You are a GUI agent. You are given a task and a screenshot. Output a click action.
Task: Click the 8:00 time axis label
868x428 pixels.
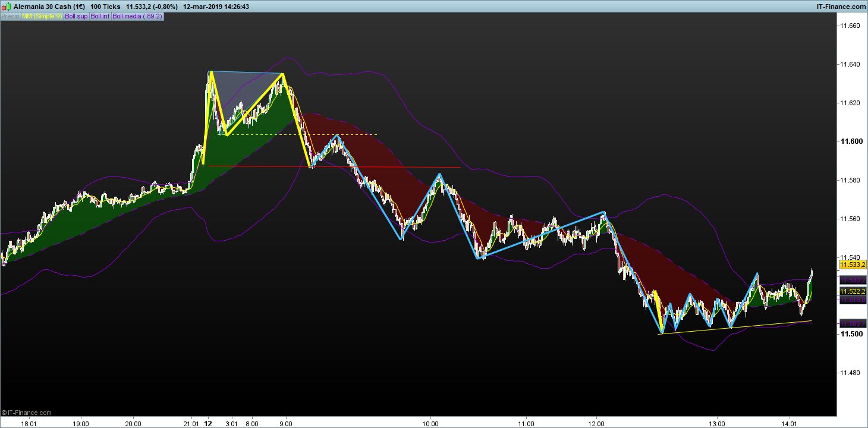pos(252,424)
